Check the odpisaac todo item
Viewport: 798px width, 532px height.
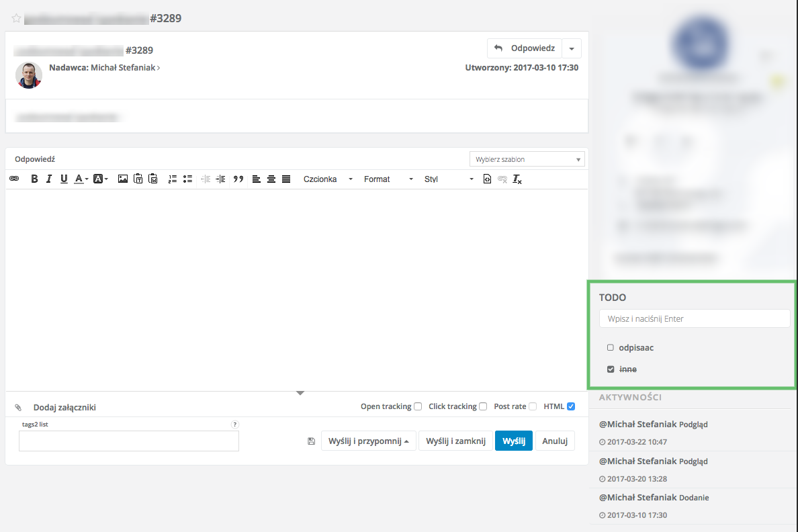pos(610,348)
